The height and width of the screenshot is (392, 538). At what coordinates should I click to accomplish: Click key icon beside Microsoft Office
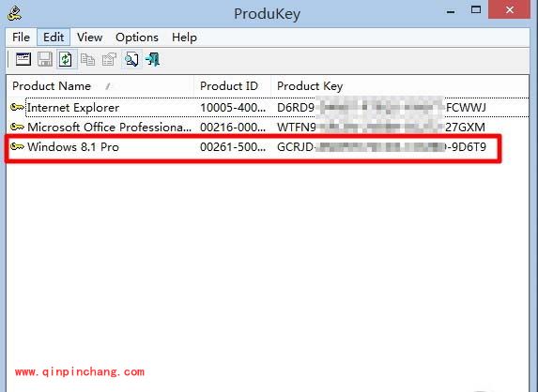point(17,127)
